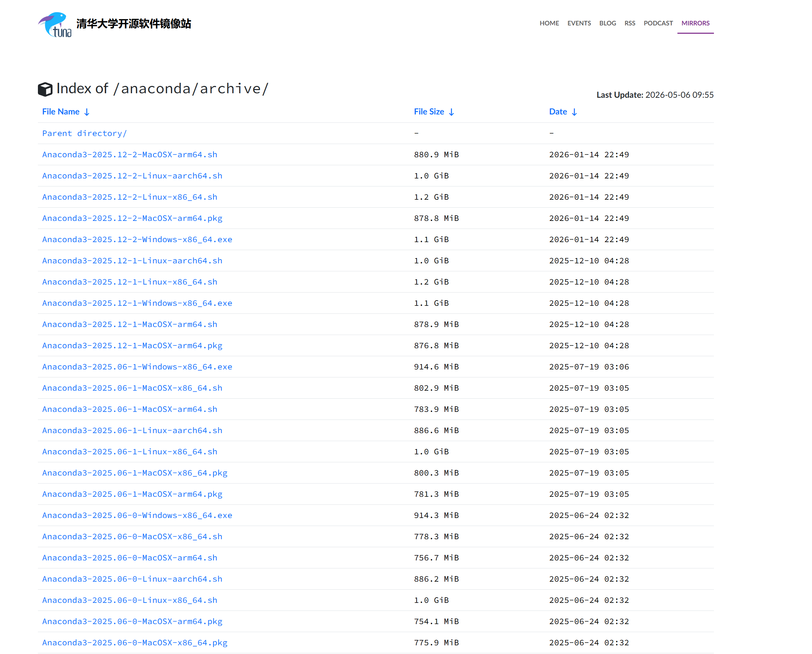Open the HOME menu item
Viewport: 812px width, 654px height.
tap(549, 23)
